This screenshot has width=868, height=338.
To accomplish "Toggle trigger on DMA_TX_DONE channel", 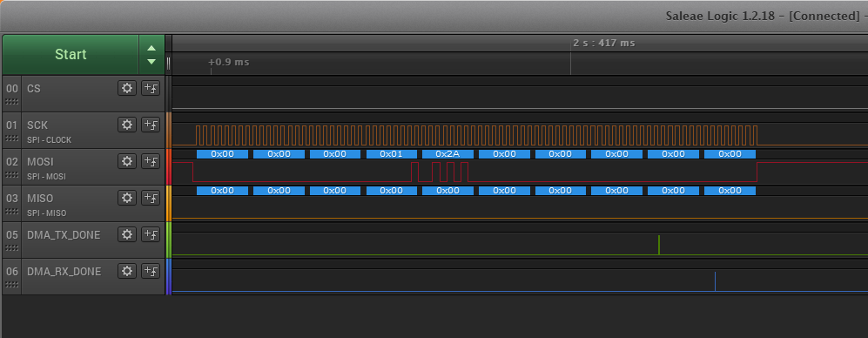I will coord(151,234).
